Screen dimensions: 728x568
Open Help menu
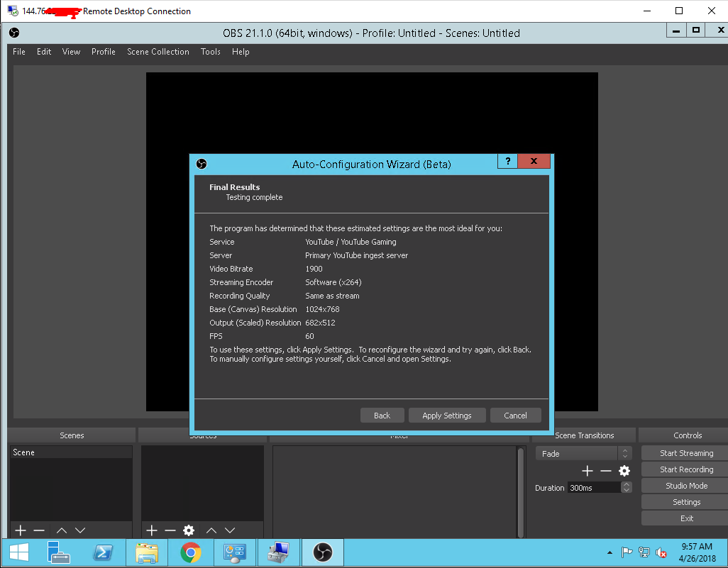pos(241,52)
